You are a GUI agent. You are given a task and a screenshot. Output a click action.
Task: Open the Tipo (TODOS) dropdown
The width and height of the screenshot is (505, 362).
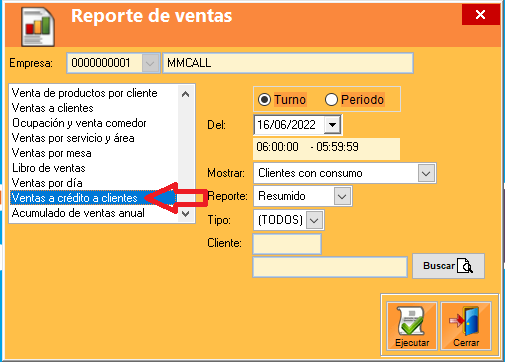coord(314,220)
